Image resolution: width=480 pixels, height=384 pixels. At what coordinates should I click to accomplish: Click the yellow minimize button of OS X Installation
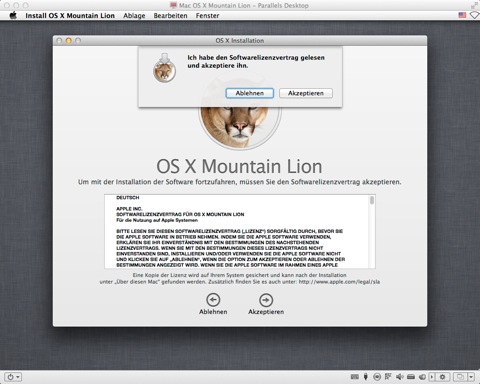pyautogui.click(x=69, y=41)
